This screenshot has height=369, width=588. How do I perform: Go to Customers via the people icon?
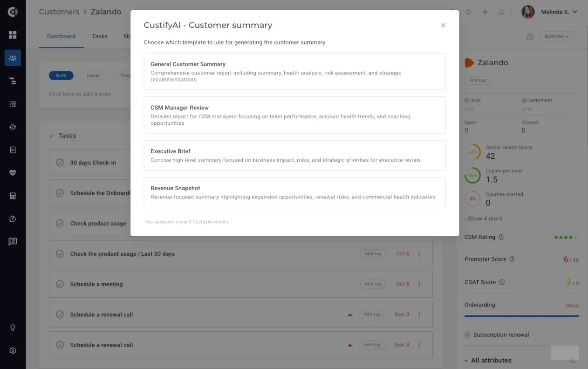pos(13,58)
